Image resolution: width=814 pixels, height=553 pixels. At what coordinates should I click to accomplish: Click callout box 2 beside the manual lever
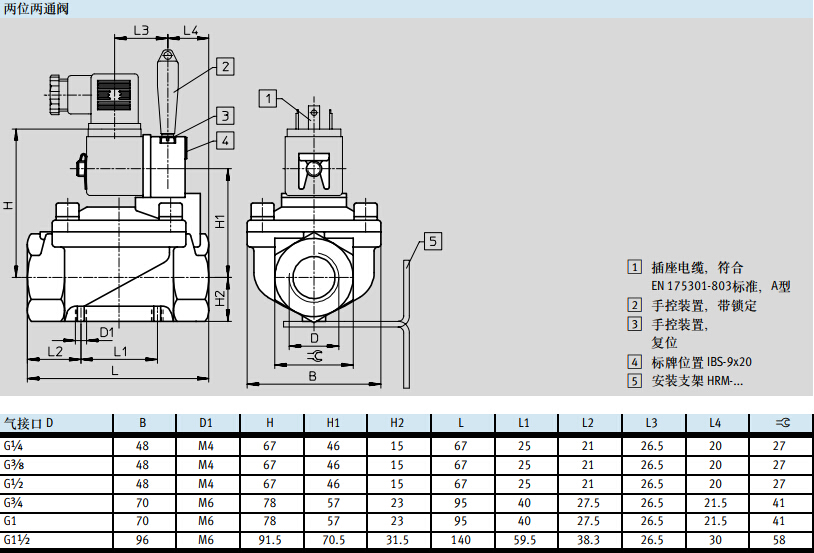pyautogui.click(x=226, y=67)
